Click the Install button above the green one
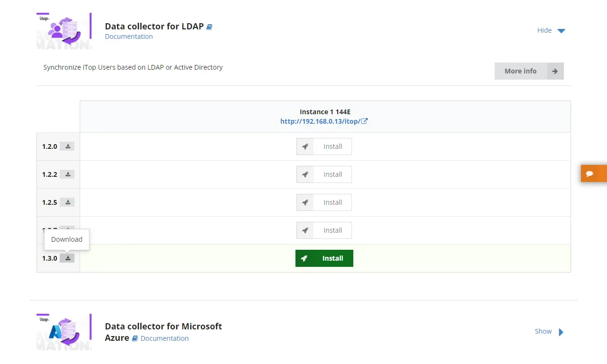Viewport: 607px width, 364px height. pyautogui.click(x=324, y=230)
